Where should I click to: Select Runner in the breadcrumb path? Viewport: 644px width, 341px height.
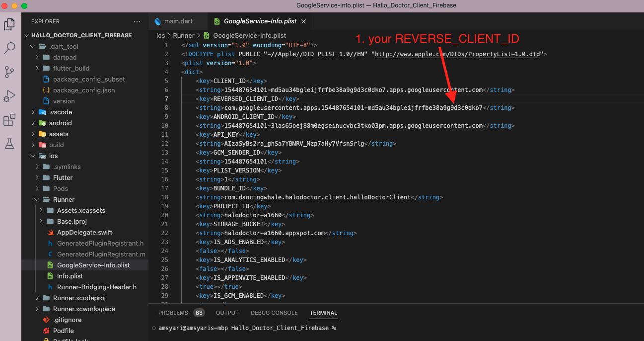[184, 36]
